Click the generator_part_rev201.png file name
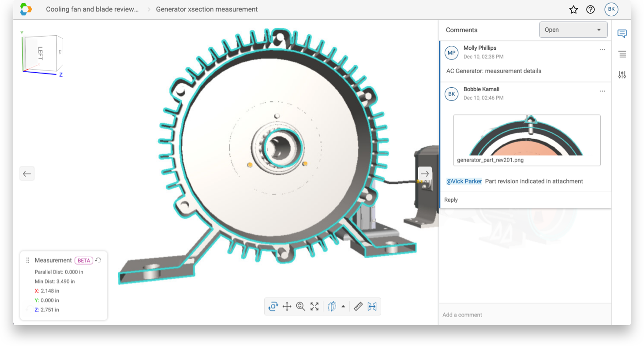644x348 pixels. pos(490,160)
